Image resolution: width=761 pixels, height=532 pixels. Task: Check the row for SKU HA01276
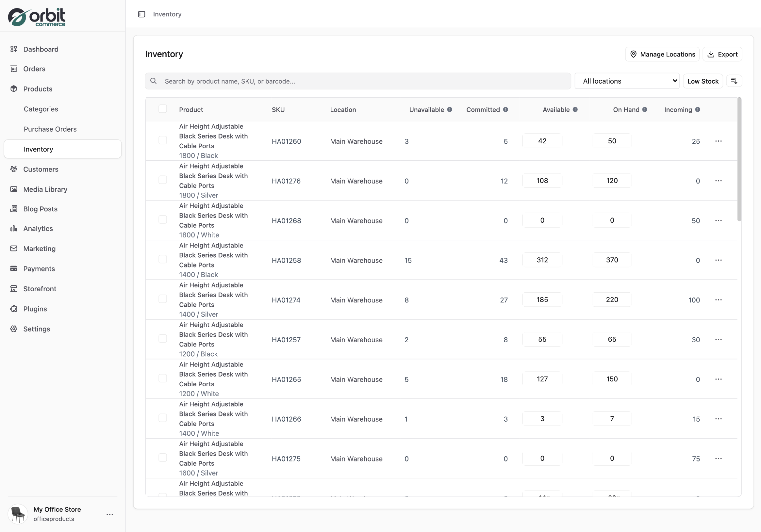coord(162,180)
